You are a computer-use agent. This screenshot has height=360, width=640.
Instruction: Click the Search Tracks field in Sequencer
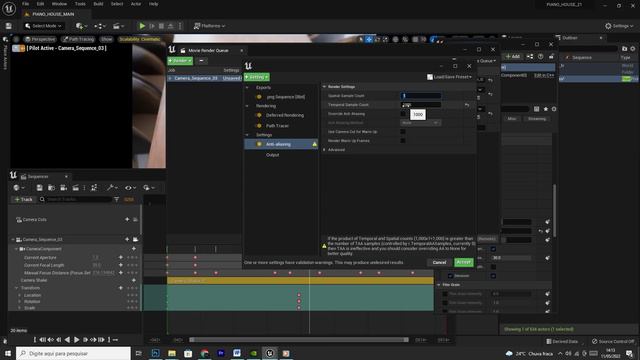pyautogui.click(x=75, y=199)
